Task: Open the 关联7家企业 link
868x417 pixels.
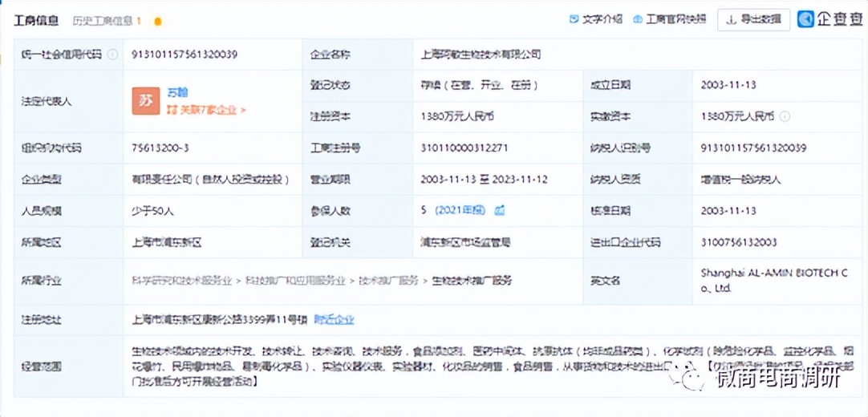Action: 206,110
